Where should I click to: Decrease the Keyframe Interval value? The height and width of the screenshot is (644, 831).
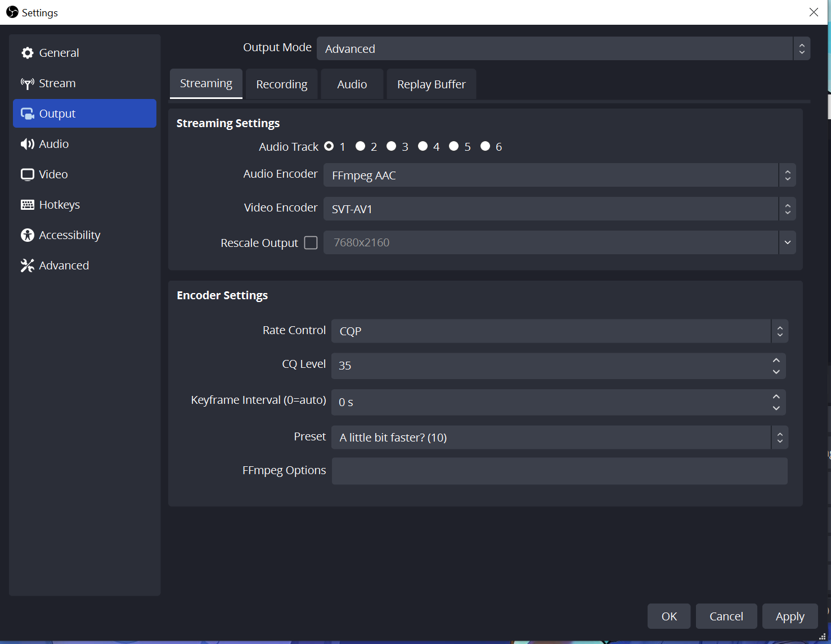(x=776, y=408)
